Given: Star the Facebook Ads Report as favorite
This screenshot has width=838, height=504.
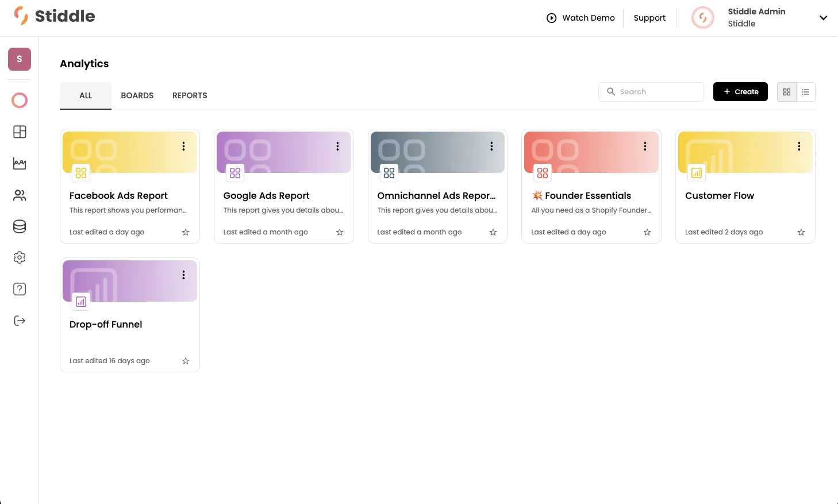Looking at the screenshot, I should (x=186, y=232).
